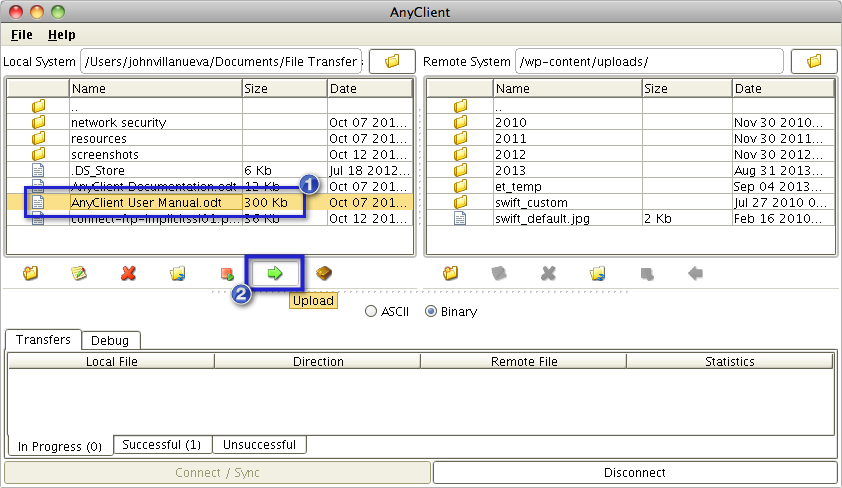Select the 'screenshots' folder name
The width and height of the screenshot is (842, 488).
tap(105, 155)
